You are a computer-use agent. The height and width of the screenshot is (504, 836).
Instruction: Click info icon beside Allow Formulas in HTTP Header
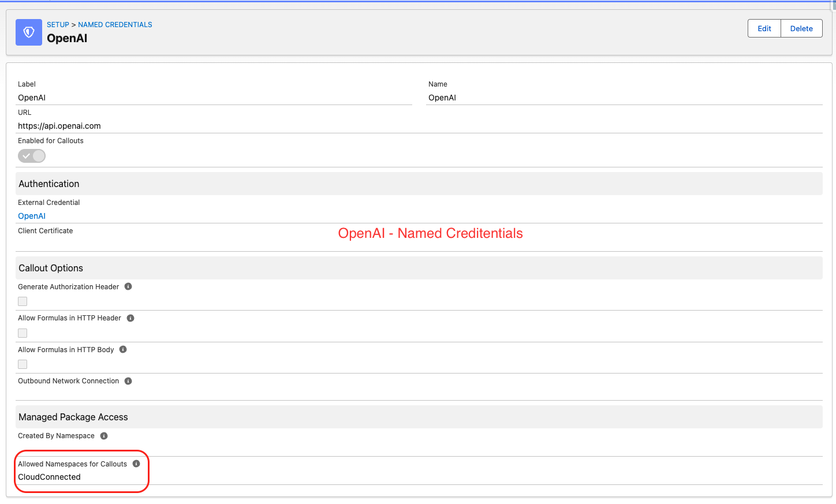pos(130,318)
